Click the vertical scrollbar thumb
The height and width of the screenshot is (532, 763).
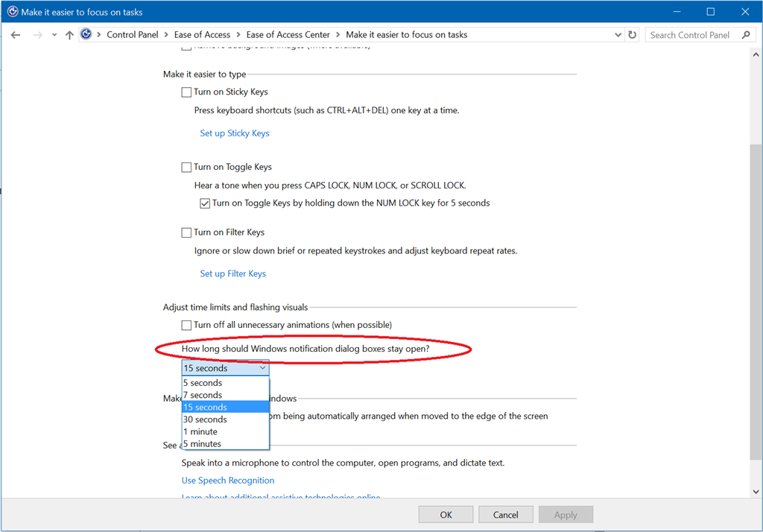(756, 302)
